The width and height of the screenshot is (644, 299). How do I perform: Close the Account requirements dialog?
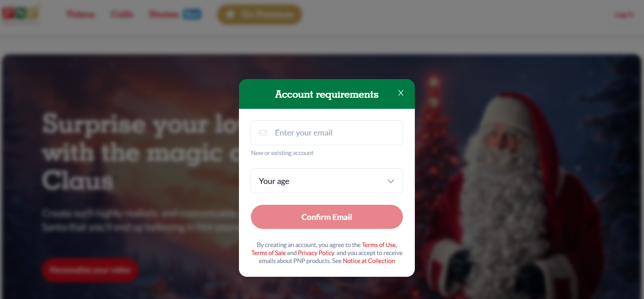[x=401, y=93]
